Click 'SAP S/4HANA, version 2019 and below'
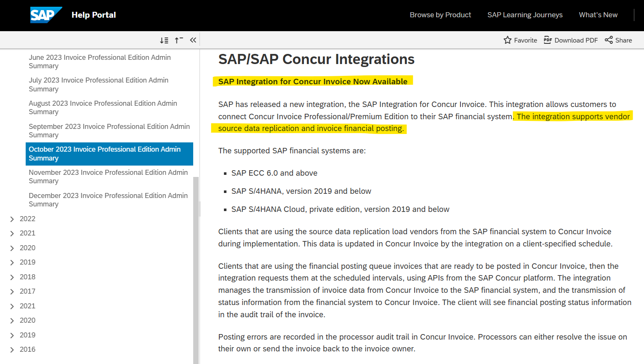The image size is (644, 364). (301, 191)
